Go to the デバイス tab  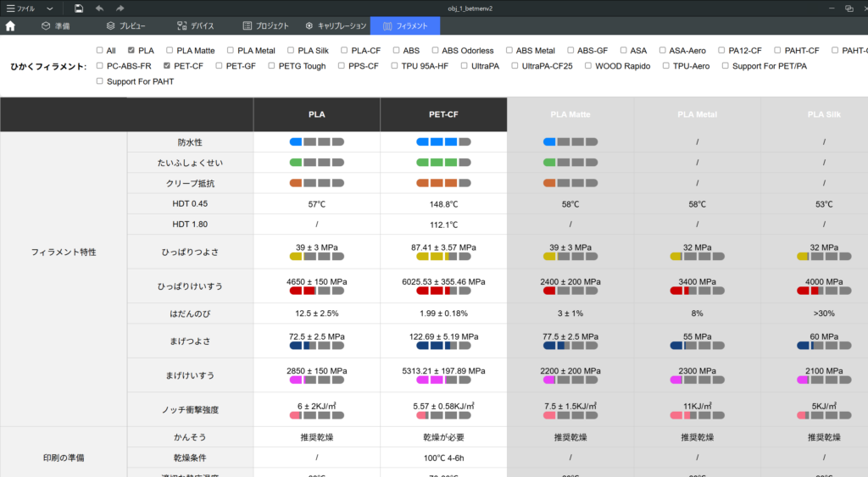[x=195, y=26]
